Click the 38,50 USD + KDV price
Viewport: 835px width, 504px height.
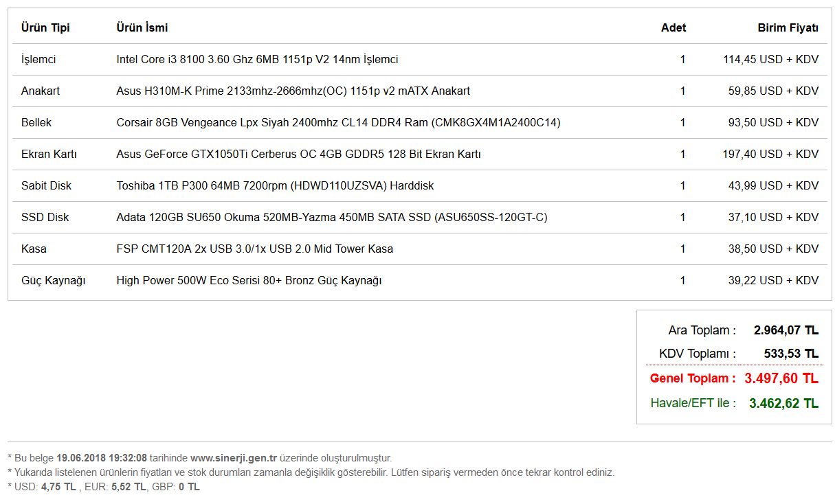point(774,249)
